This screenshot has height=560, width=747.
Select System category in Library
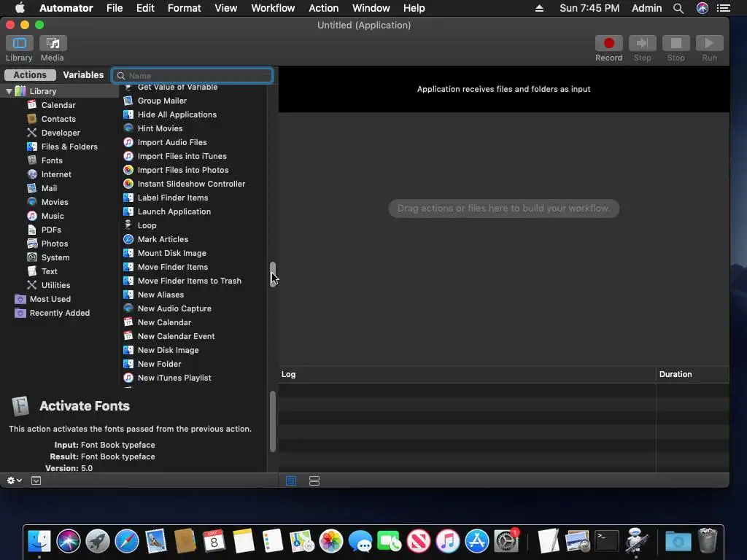point(55,257)
